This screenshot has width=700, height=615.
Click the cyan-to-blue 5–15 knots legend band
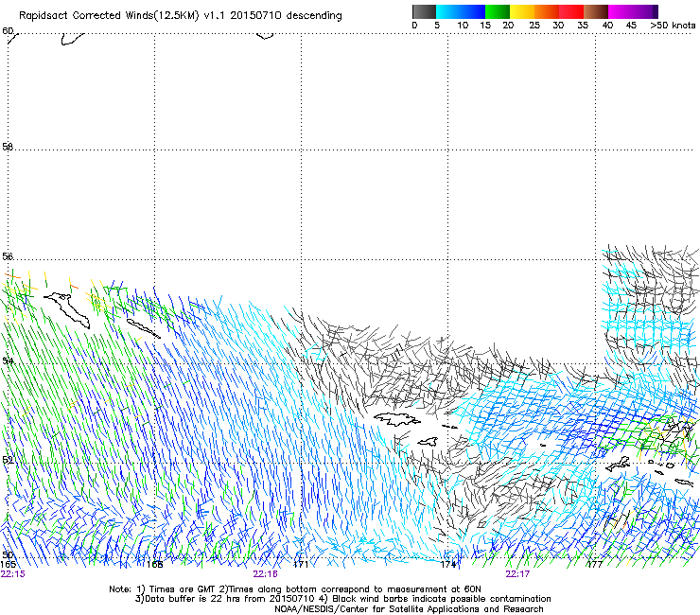click(x=461, y=11)
